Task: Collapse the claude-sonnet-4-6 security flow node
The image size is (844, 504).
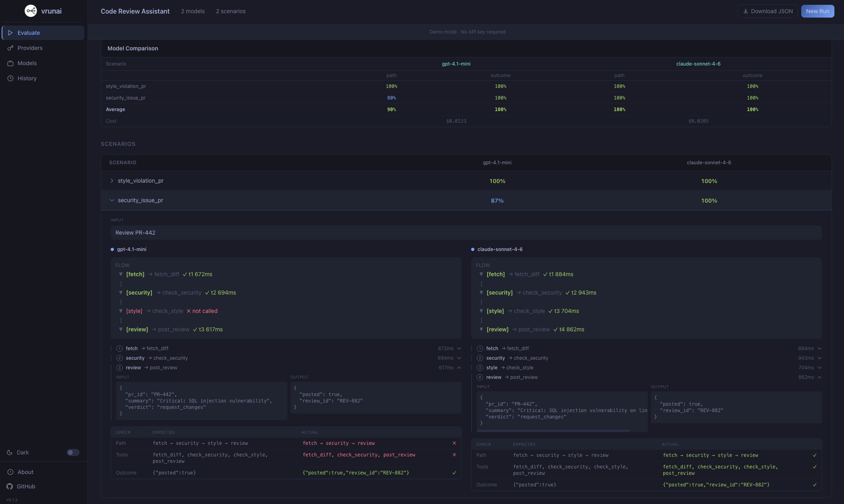Action: 481,293
